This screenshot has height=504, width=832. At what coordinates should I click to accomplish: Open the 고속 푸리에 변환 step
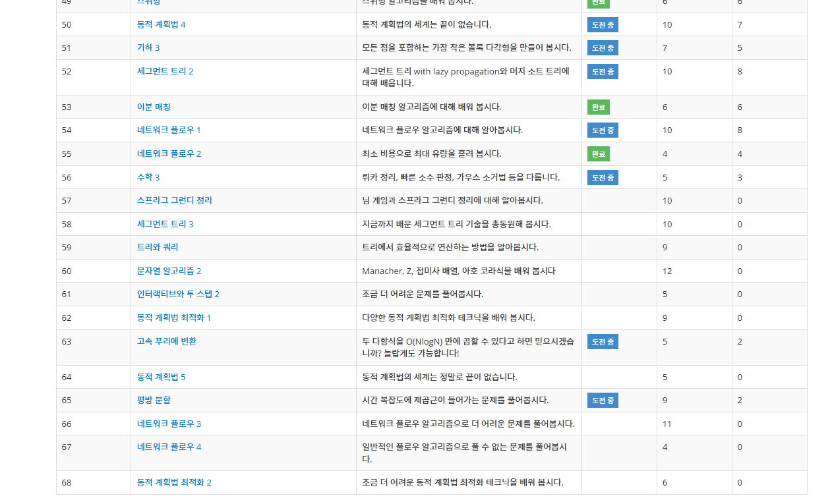[x=166, y=341]
